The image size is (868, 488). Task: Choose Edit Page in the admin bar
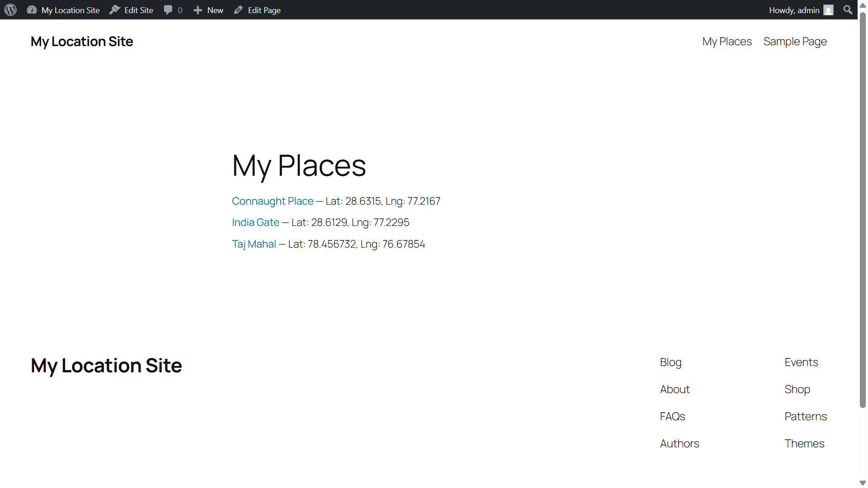tap(264, 10)
